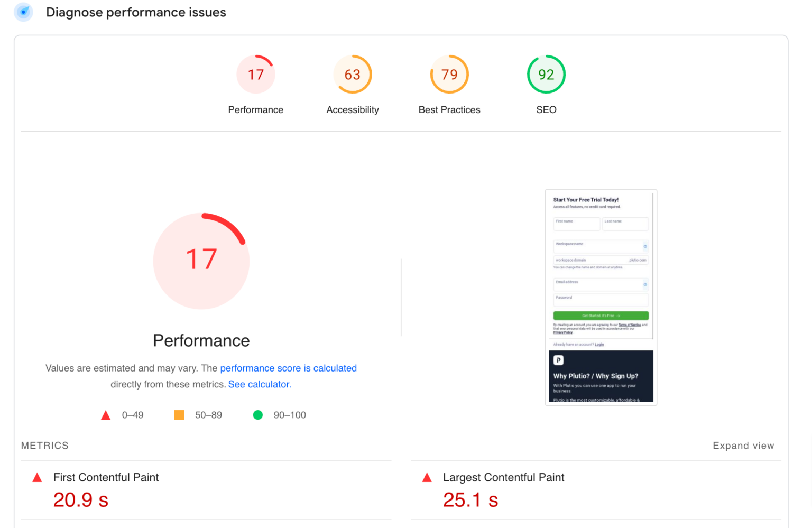Click the 'Largest Contentful Paint' metric title

504,477
